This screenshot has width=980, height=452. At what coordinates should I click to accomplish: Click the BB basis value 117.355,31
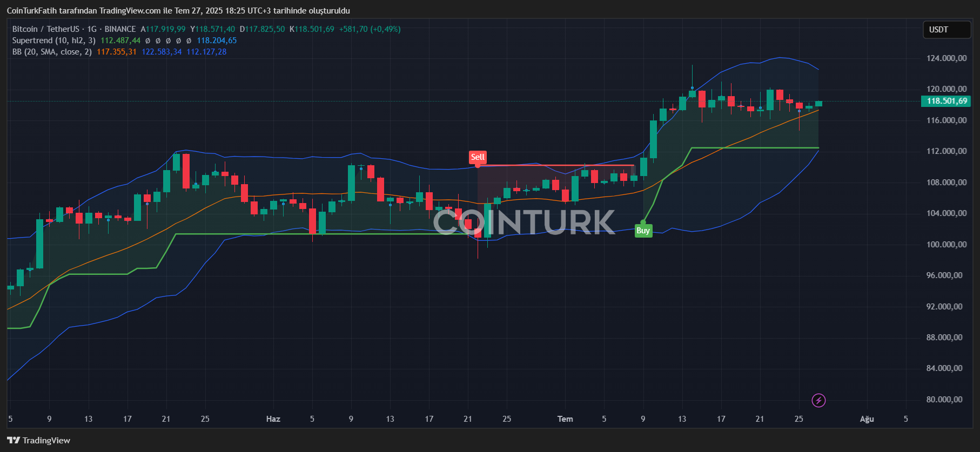[117, 52]
